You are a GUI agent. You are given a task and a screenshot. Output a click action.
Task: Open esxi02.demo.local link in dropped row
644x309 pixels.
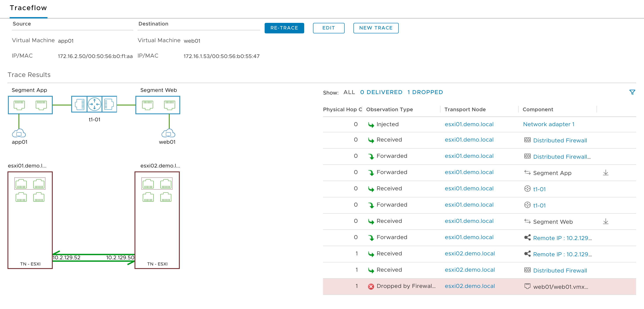[x=469, y=286]
